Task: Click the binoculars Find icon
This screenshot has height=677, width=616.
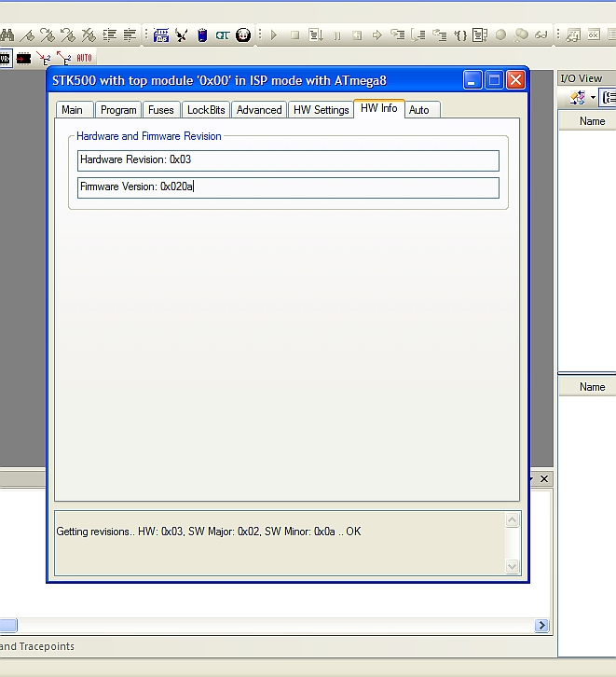Action: (x=7, y=35)
